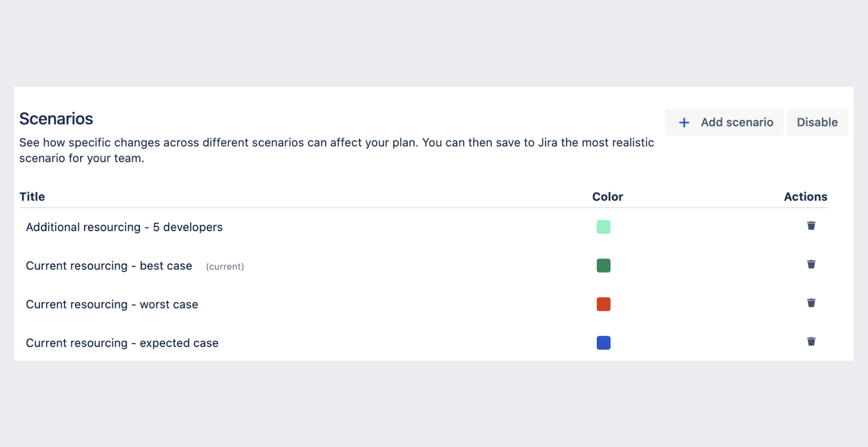Click the Current resourcing - best case title
The height and width of the screenshot is (447, 868).
(109, 266)
